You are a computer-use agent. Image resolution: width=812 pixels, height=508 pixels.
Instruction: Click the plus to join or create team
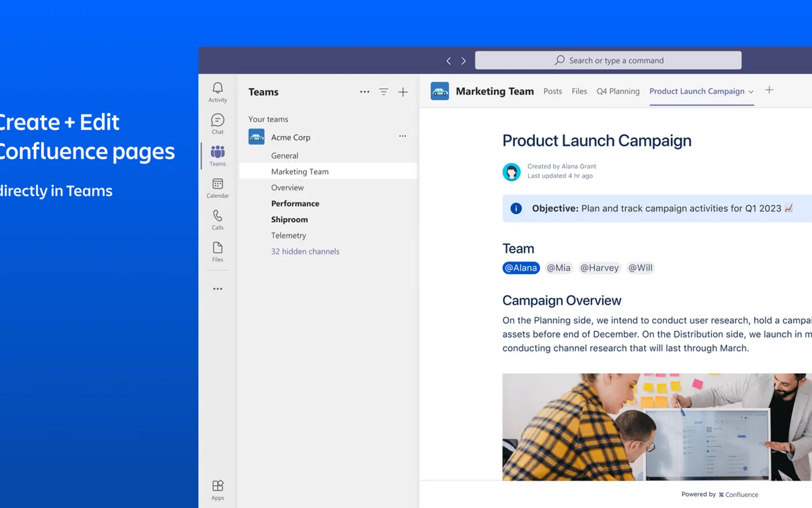[403, 92]
